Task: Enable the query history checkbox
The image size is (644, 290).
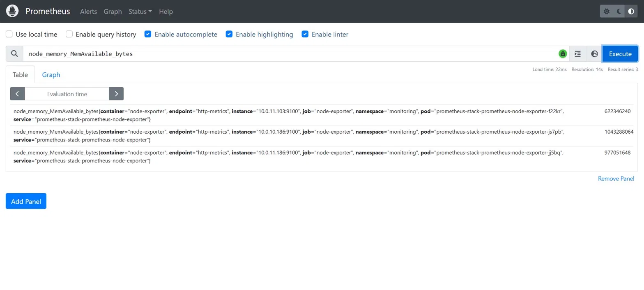Action: (69, 34)
